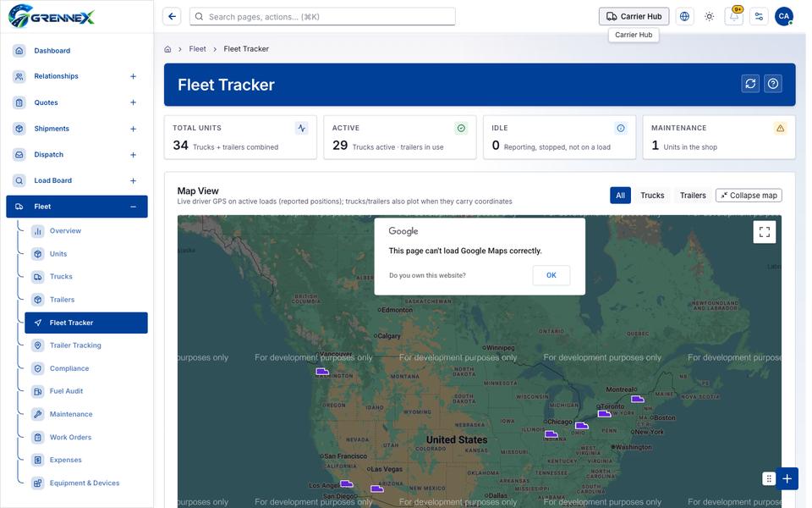Dismiss Google Maps error with OK
The image size is (812, 508).
[x=551, y=275]
